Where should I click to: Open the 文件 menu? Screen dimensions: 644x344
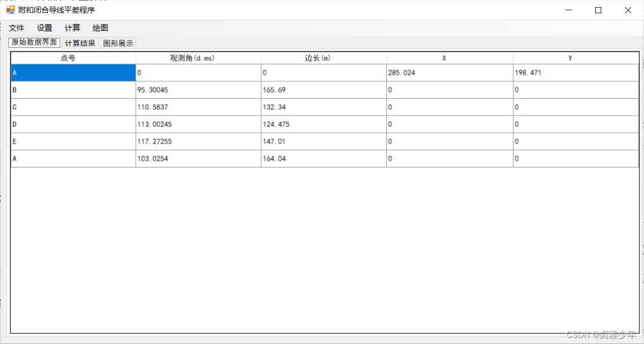[17, 28]
